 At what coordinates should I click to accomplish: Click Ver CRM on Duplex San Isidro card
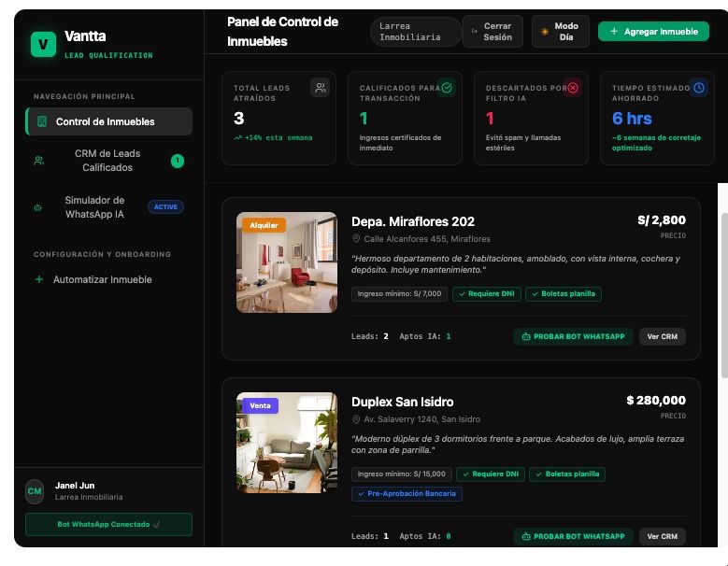tap(663, 536)
